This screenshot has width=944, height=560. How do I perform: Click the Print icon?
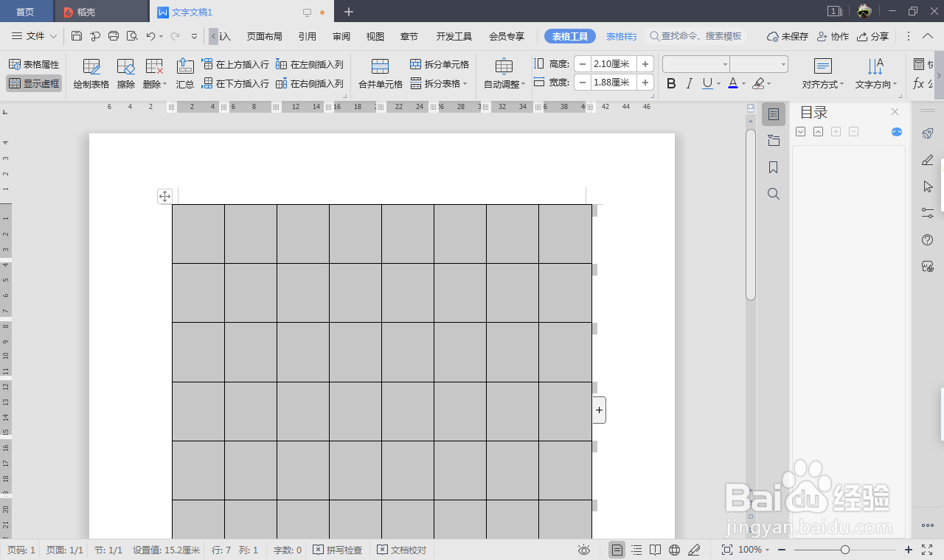coord(114,35)
